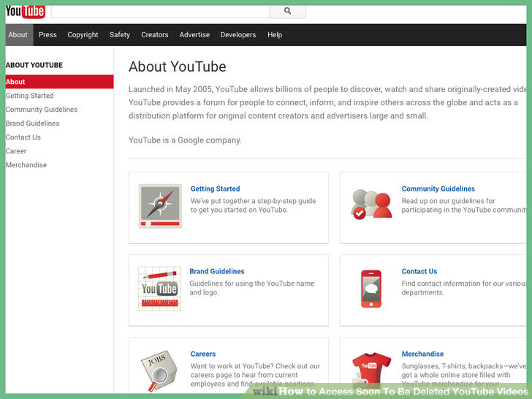Open Career in the sidebar
The width and height of the screenshot is (532, 399).
(16, 151)
